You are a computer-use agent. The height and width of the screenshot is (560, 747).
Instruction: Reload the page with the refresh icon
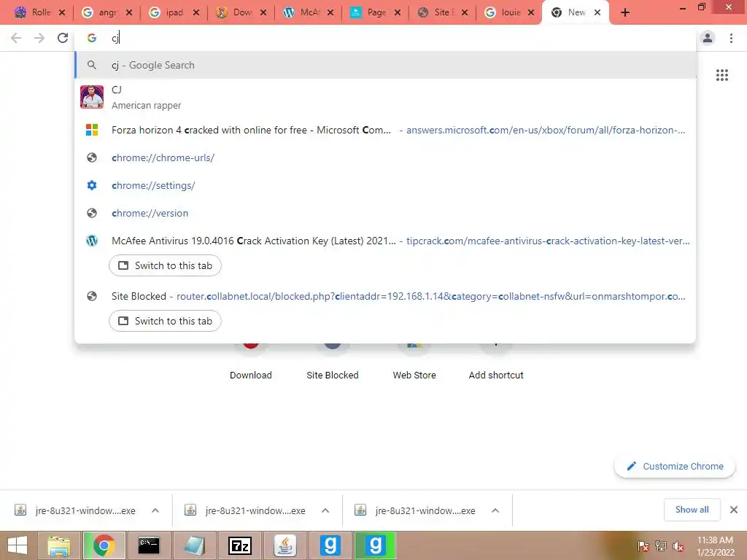click(63, 38)
